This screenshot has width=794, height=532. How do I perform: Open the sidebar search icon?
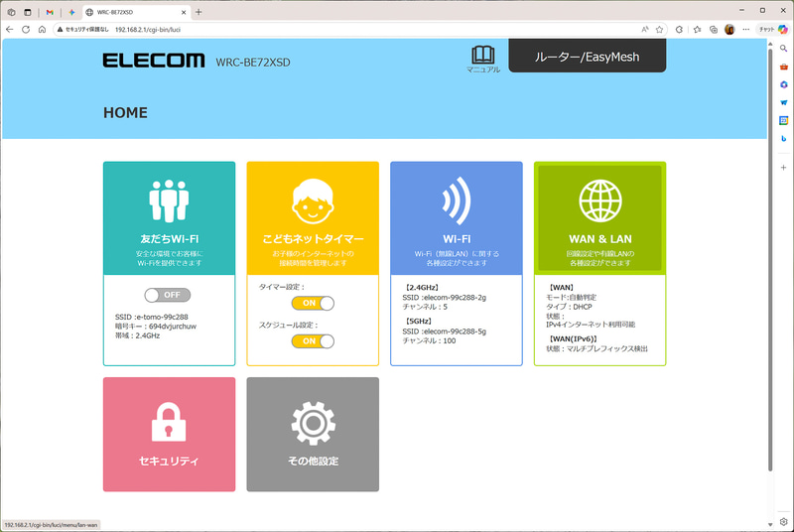pyautogui.click(x=783, y=49)
